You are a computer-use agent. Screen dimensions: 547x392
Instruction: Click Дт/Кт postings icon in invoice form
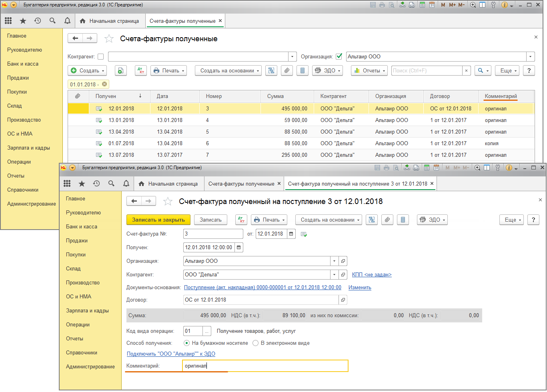coord(241,220)
